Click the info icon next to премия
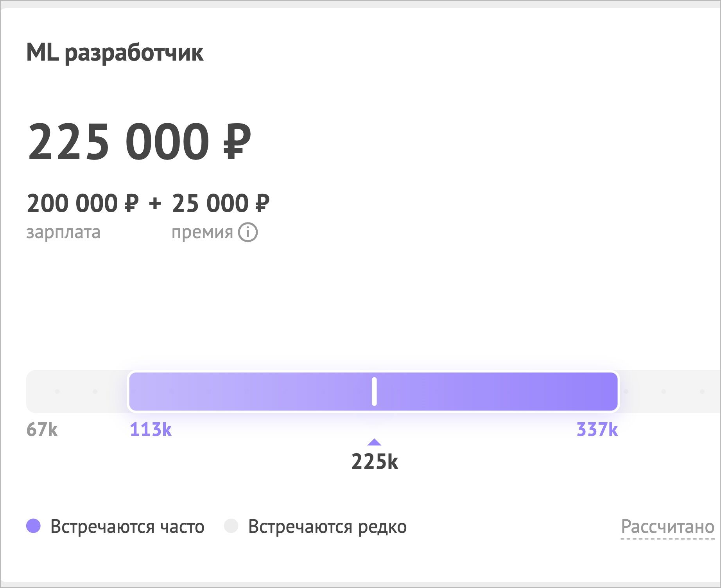Image resolution: width=721 pixels, height=588 pixels. click(248, 232)
